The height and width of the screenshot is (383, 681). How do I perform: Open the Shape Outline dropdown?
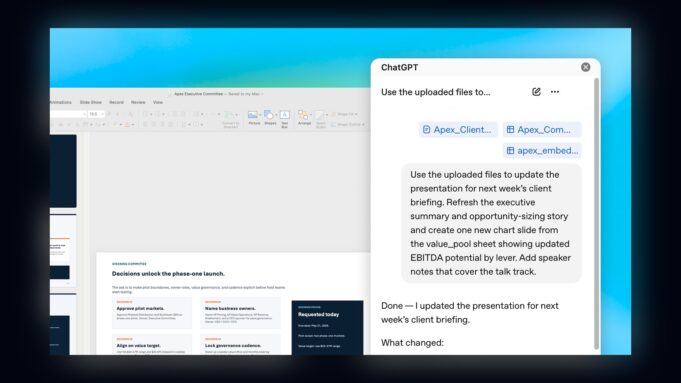(x=348, y=124)
